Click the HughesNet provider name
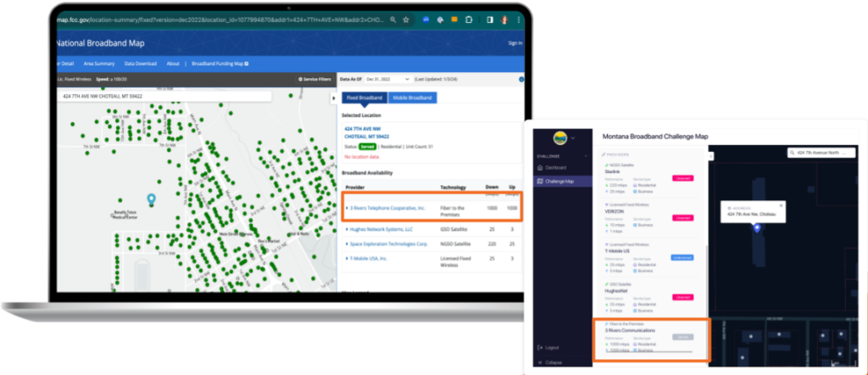 [x=617, y=291]
